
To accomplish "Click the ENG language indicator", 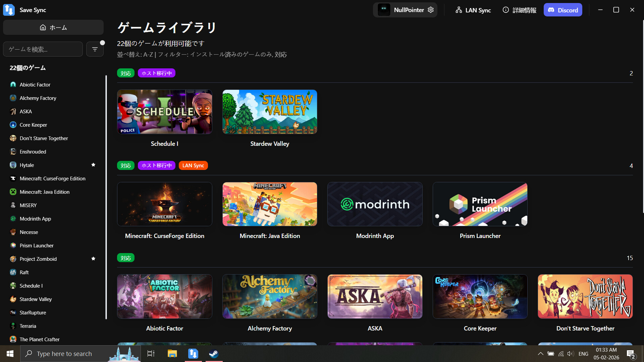I will pyautogui.click(x=583, y=354).
